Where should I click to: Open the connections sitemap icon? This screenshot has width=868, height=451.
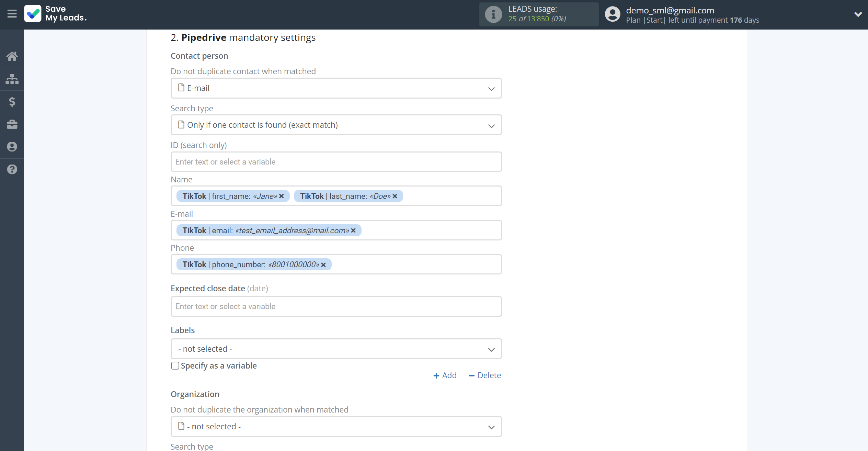12,79
